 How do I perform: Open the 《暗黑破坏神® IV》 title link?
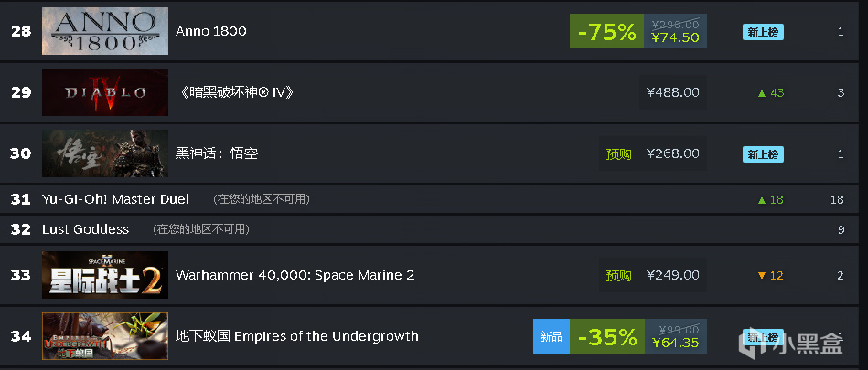[x=234, y=92]
